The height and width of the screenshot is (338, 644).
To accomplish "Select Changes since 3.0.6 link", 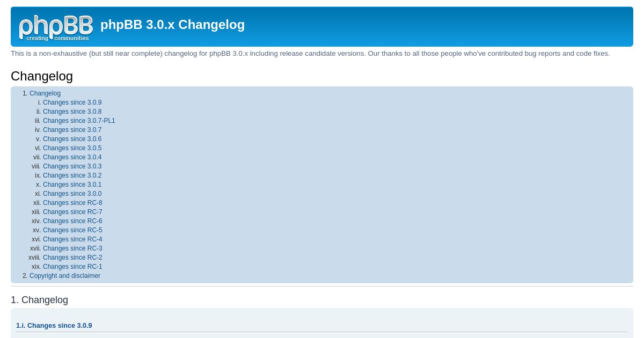I will [72, 139].
